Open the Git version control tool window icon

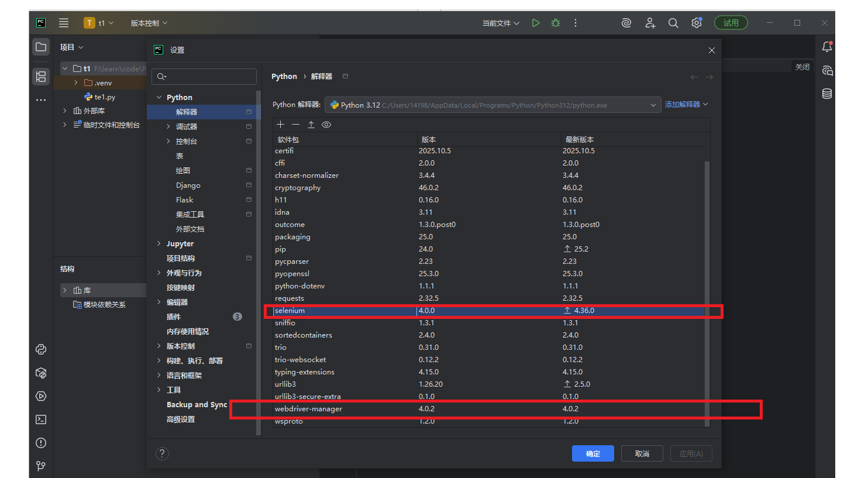pos(41,466)
